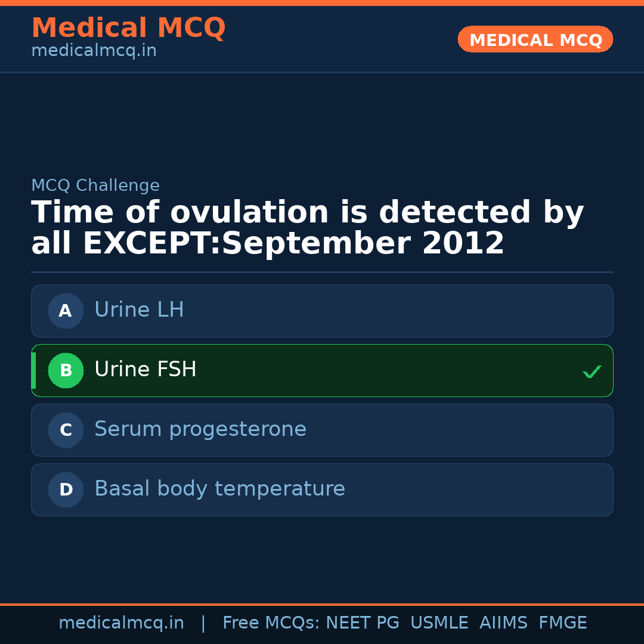Viewport: 644px width, 644px height.
Task: Click the MCQ Challenge label
Action: 95,185
